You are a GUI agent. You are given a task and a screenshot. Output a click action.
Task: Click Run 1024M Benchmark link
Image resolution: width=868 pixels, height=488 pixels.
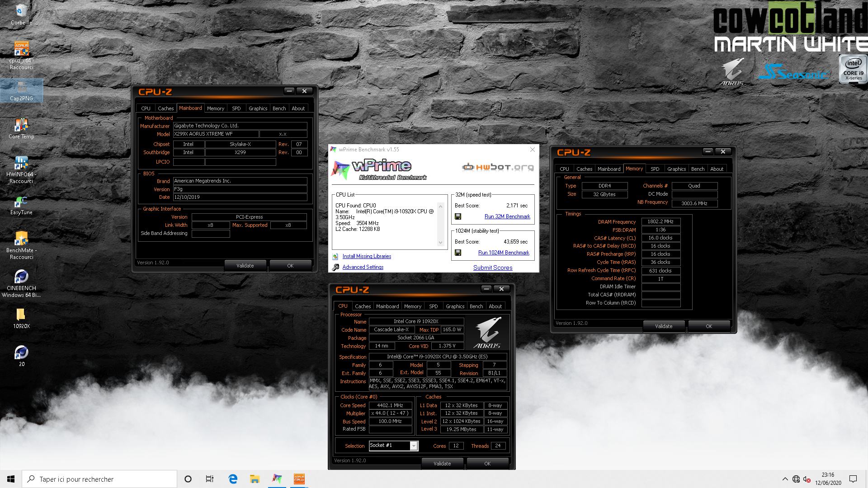tap(504, 253)
